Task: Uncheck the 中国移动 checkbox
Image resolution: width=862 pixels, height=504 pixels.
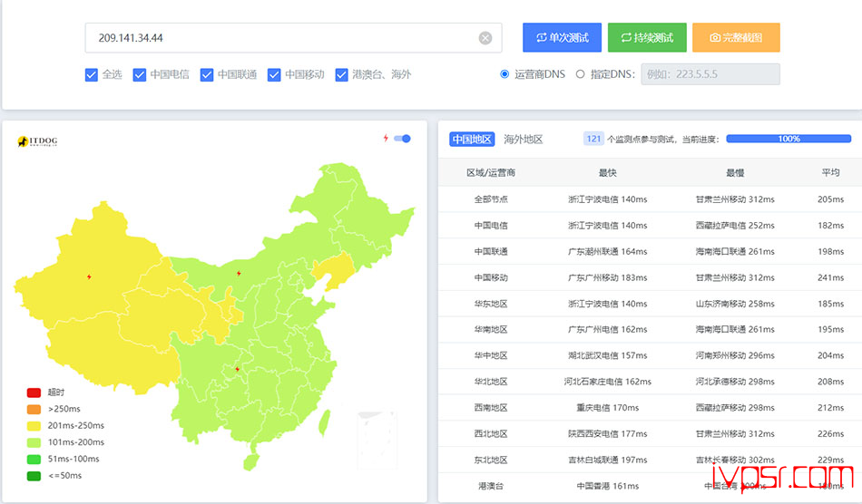Action: [x=274, y=74]
